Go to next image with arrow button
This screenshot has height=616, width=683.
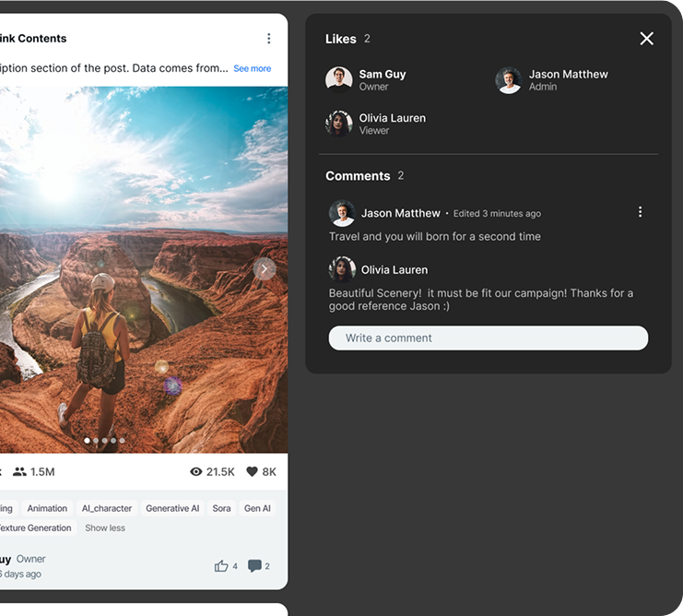click(x=265, y=269)
